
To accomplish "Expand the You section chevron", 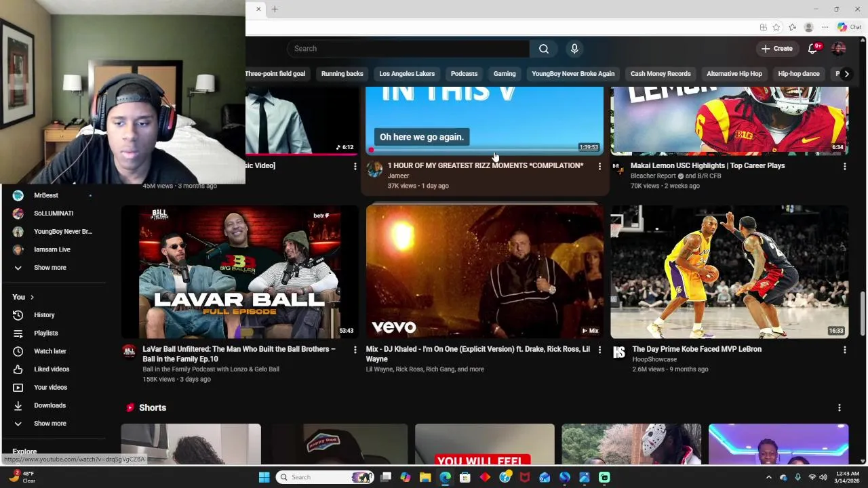I will coord(32,298).
